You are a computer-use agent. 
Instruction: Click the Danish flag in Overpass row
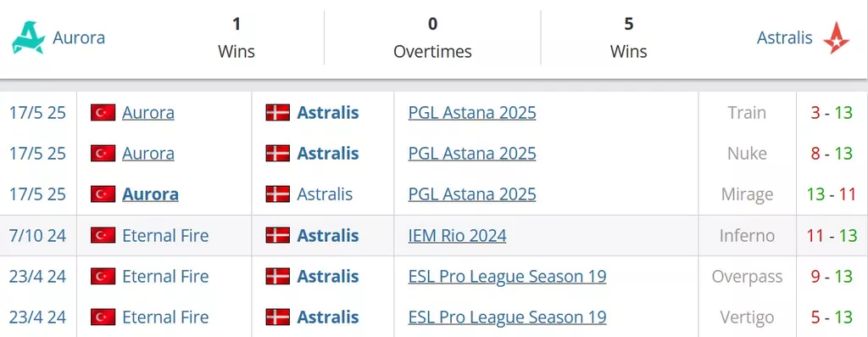point(277,276)
